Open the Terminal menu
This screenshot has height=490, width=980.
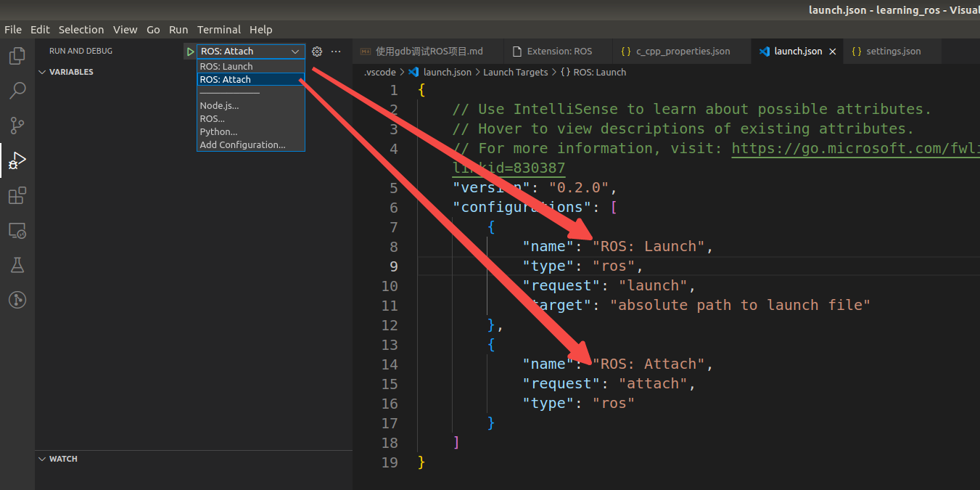pyautogui.click(x=219, y=30)
